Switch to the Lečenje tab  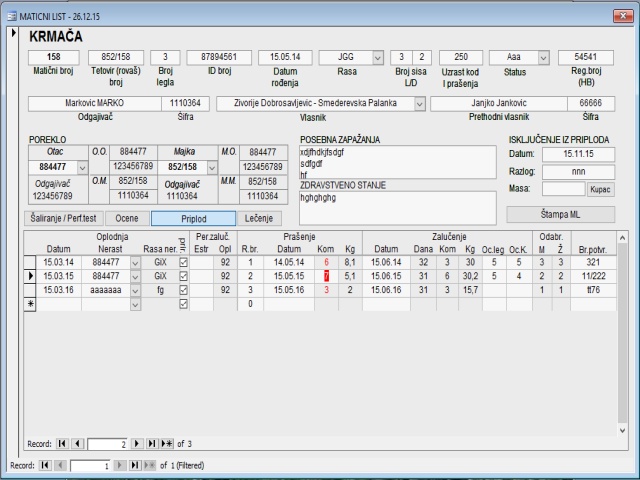pyautogui.click(x=261, y=218)
